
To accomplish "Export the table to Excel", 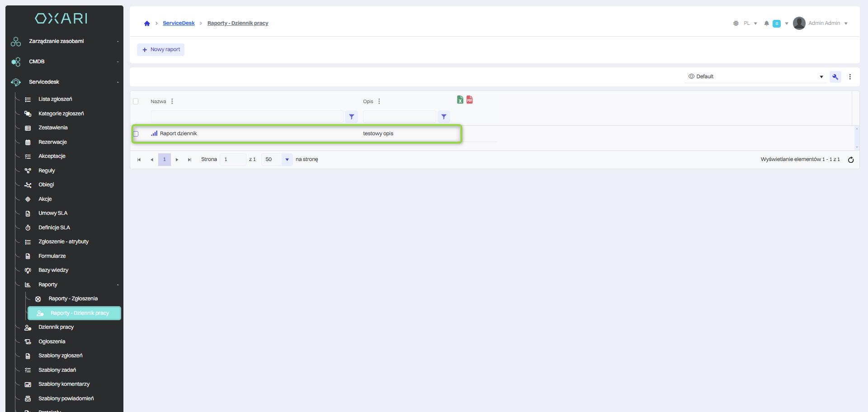I will click(460, 99).
